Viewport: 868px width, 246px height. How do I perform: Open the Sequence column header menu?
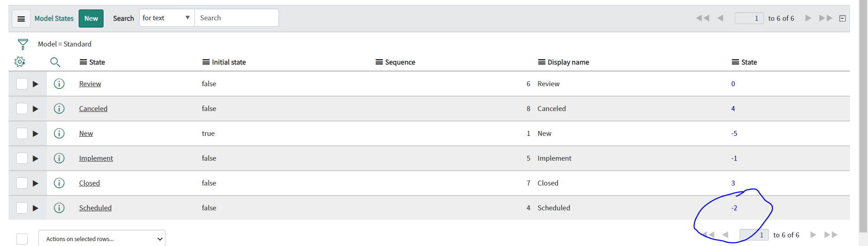coord(379,62)
